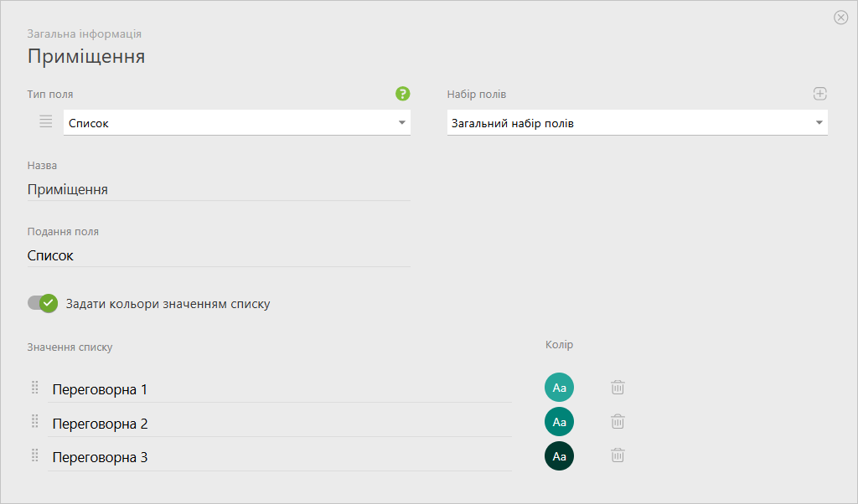Close the Приміщення field dialog

click(x=841, y=18)
